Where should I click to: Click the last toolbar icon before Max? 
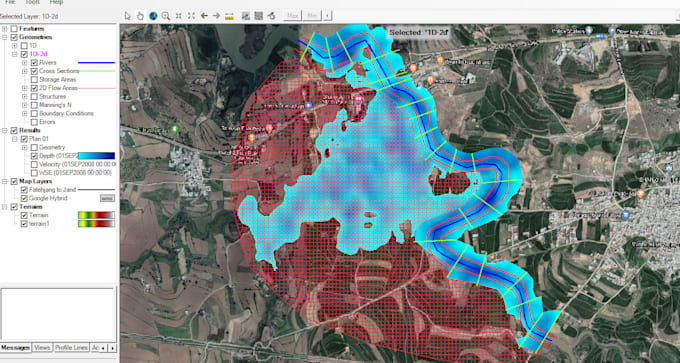271,16
